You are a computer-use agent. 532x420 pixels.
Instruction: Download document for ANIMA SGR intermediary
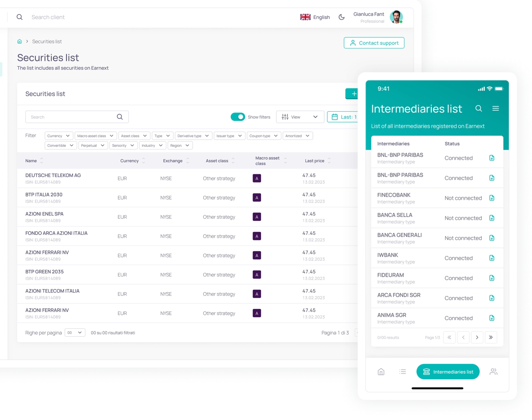click(492, 318)
